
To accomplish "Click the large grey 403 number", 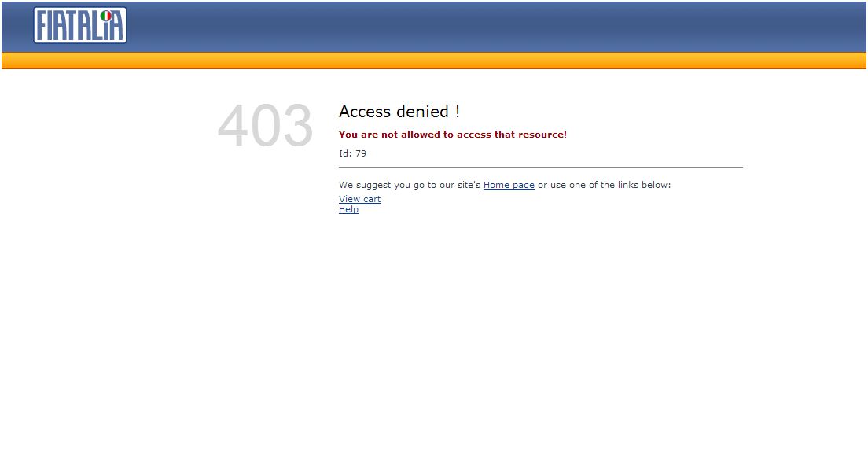I will tap(266, 126).
